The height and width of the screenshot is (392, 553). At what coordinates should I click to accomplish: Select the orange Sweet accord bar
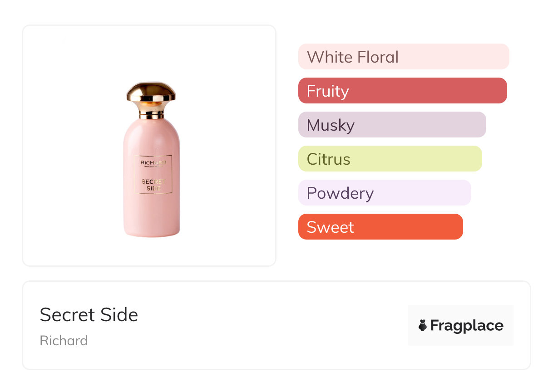(380, 227)
